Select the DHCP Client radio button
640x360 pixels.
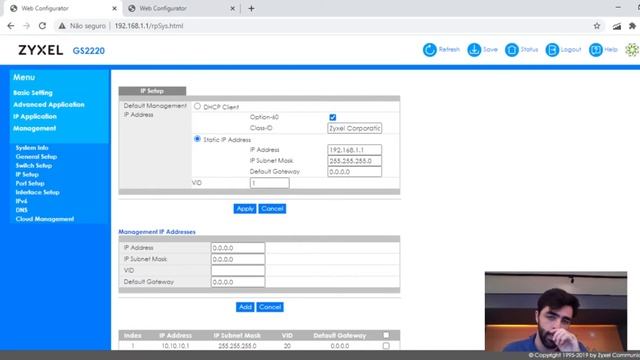pos(198,106)
